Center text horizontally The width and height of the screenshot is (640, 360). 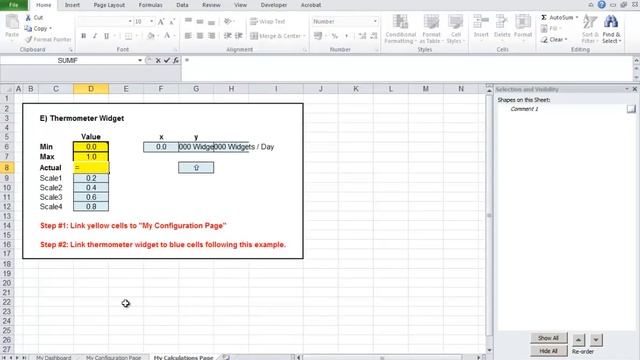(200, 36)
